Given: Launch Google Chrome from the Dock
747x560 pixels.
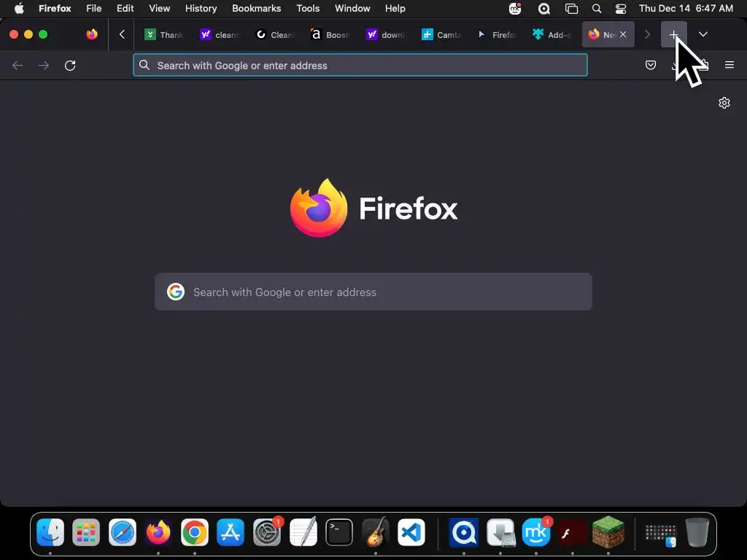Looking at the screenshot, I should (194, 532).
